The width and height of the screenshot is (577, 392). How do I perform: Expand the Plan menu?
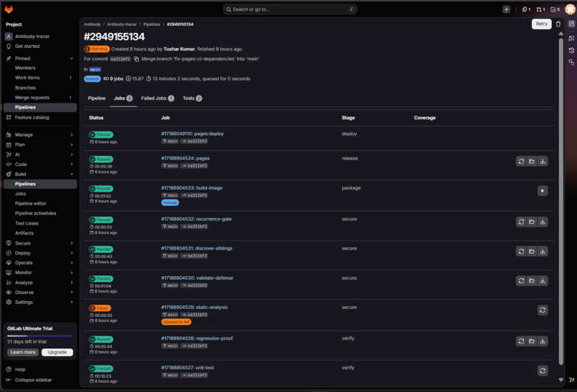(40, 144)
